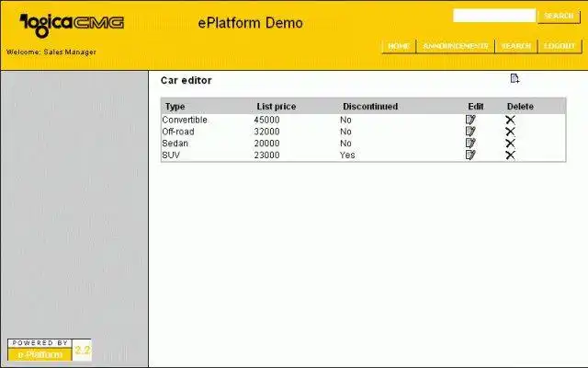Screen dimensions: 588x368
Task: Click the Welcome: Sales Manager text
Action: pyautogui.click(x=51, y=52)
